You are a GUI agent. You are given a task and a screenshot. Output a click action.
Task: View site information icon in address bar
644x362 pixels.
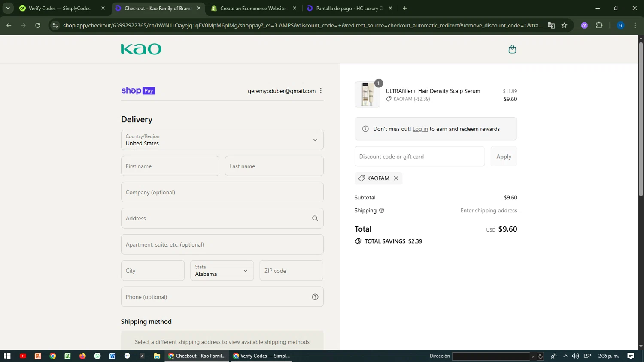[55, 25]
